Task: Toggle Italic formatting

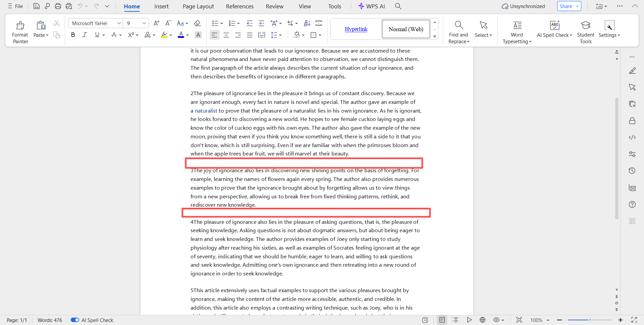Action: click(x=85, y=35)
